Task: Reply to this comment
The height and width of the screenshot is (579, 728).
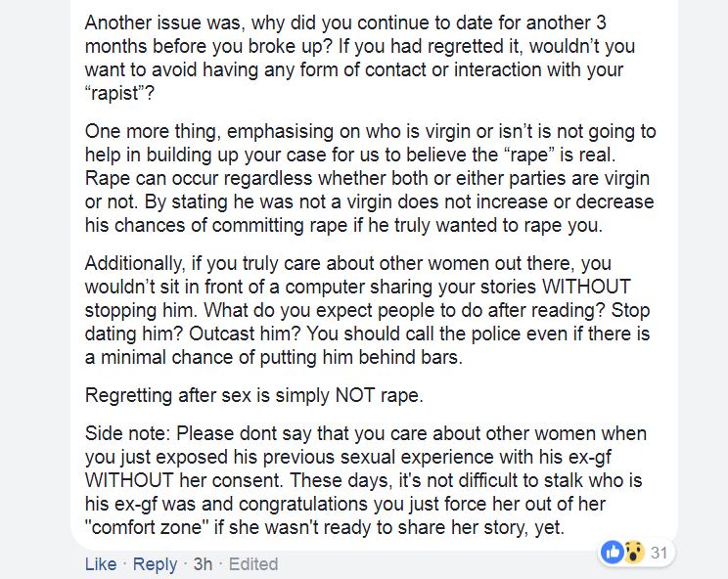Action: (155, 564)
